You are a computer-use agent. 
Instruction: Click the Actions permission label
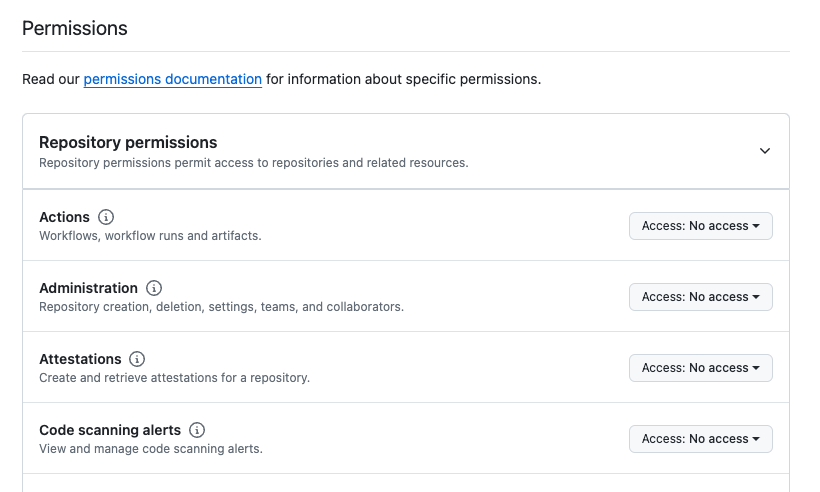click(64, 217)
